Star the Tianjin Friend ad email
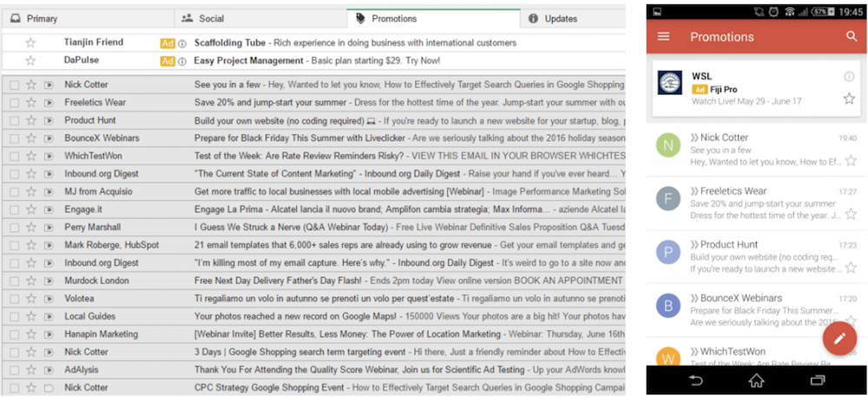 tap(30, 43)
